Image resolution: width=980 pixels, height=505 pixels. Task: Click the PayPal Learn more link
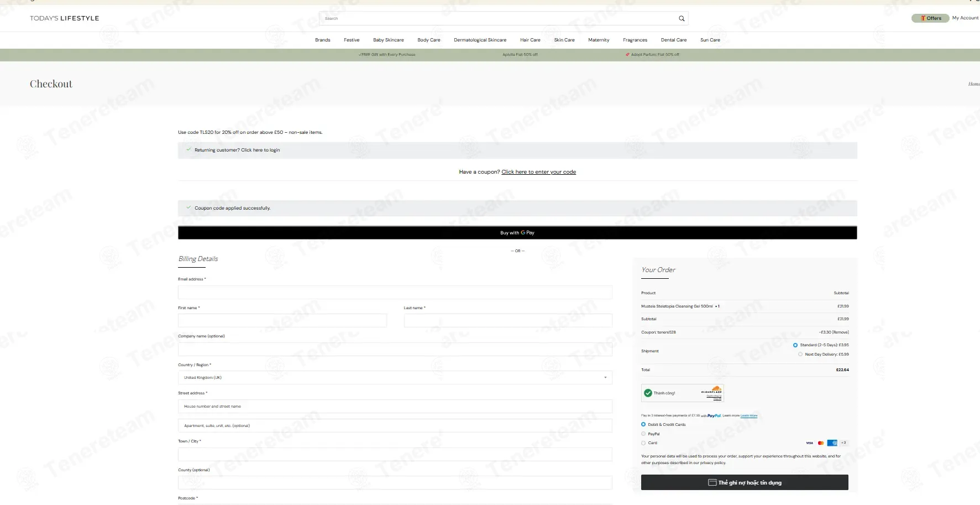[x=749, y=415]
